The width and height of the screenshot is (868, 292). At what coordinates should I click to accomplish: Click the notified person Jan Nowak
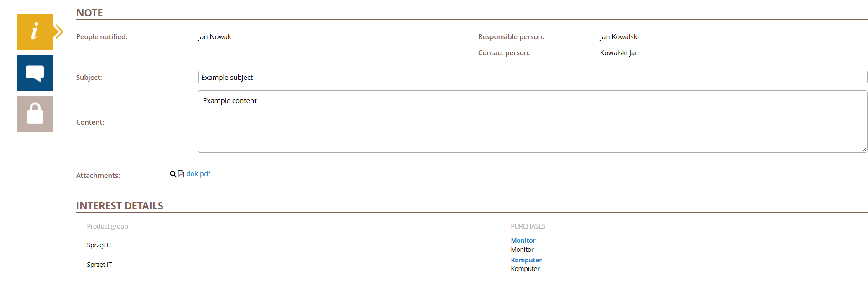tap(214, 37)
